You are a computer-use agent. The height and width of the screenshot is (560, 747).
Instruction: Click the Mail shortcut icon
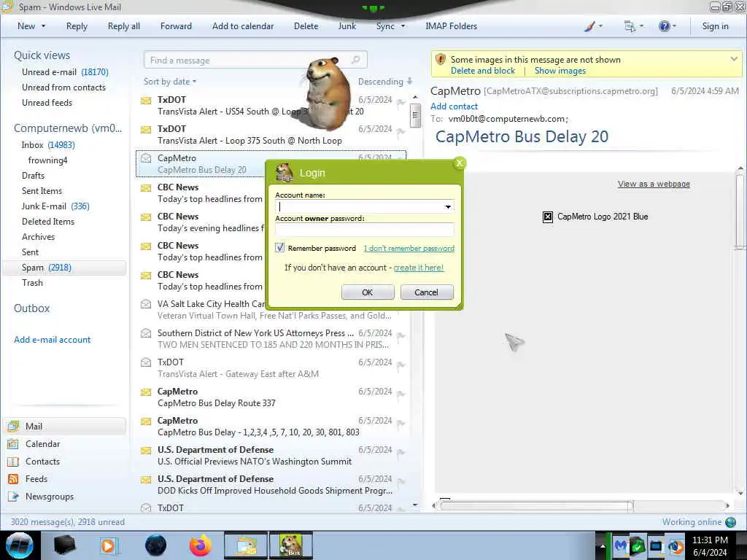tap(13, 426)
